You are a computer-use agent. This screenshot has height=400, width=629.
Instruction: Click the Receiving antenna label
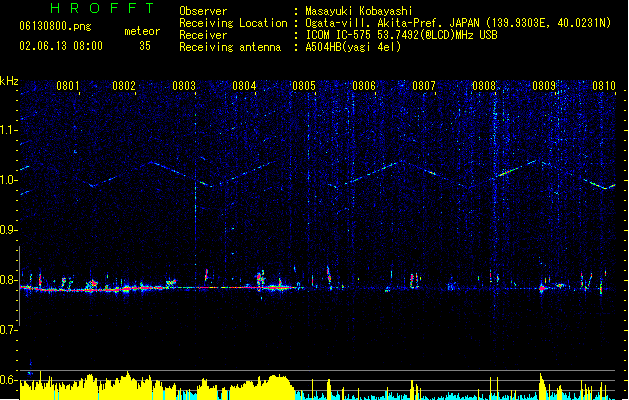click(x=230, y=47)
